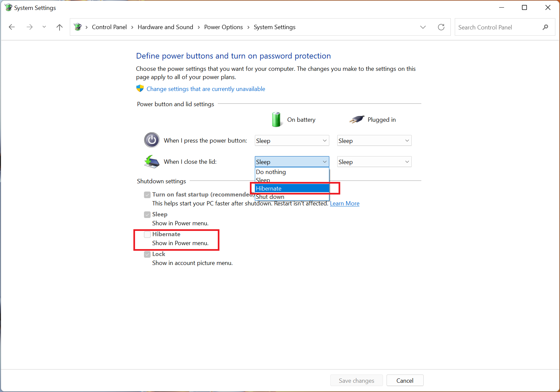The width and height of the screenshot is (560, 392).
Task: Click 'When I press the power button:' label
Action: point(206,141)
